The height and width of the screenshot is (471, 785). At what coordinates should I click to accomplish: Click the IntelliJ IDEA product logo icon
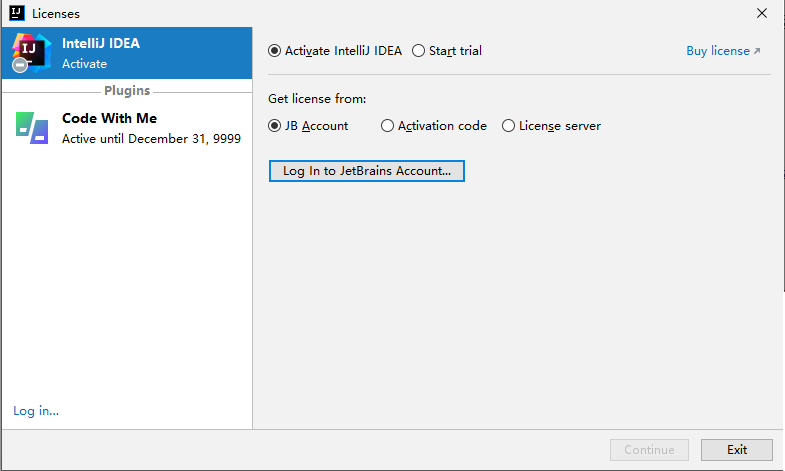[32, 53]
